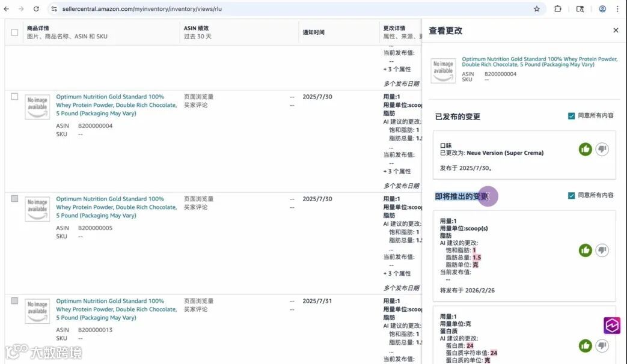Open browser extensions puzzle icon
Screen dimensions: 627x364
click(557, 9)
